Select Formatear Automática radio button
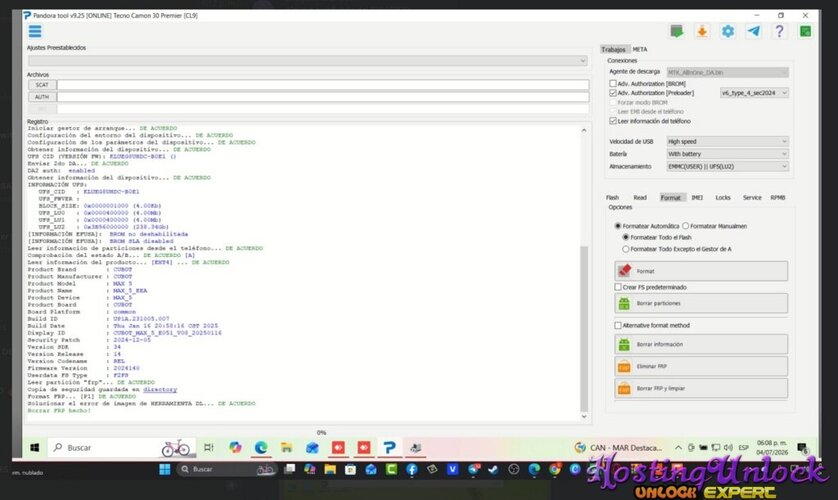 point(618,226)
